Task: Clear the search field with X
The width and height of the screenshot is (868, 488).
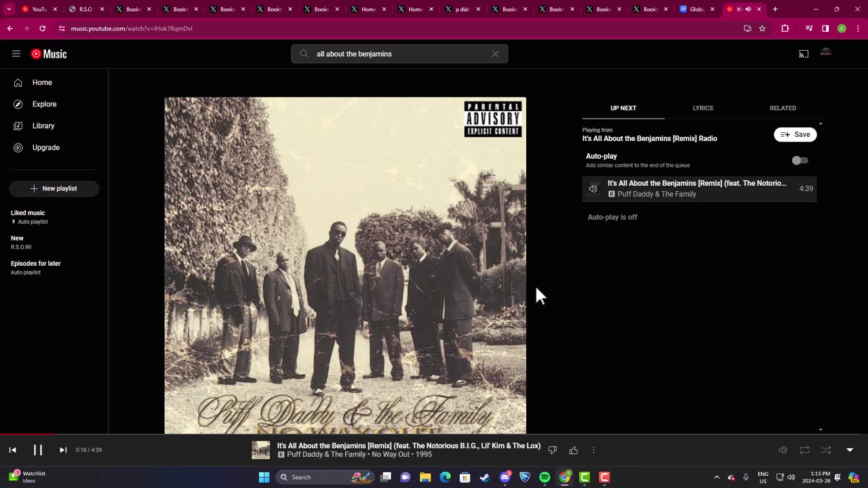Action: pyautogui.click(x=495, y=54)
